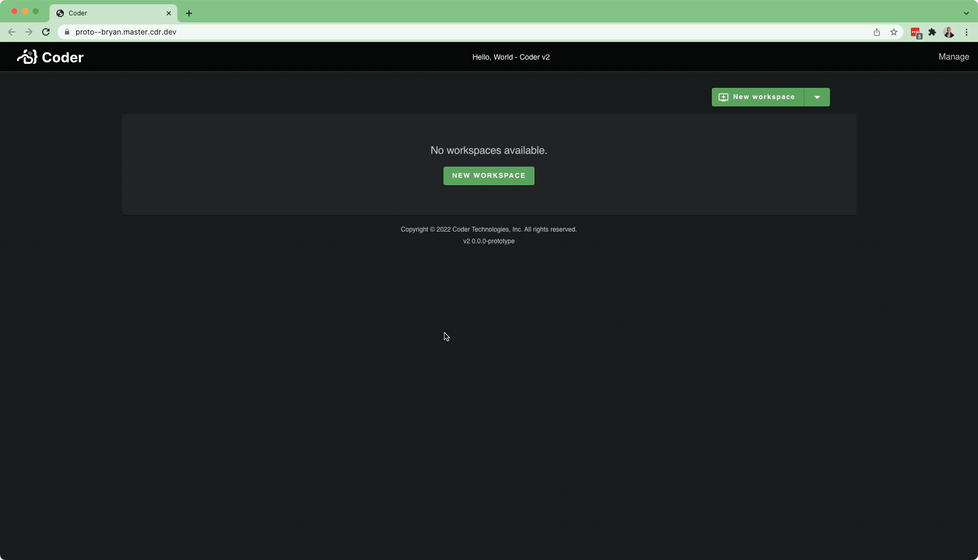
Task: Click the lock icon in address bar
Action: click(x=67, y=32)
